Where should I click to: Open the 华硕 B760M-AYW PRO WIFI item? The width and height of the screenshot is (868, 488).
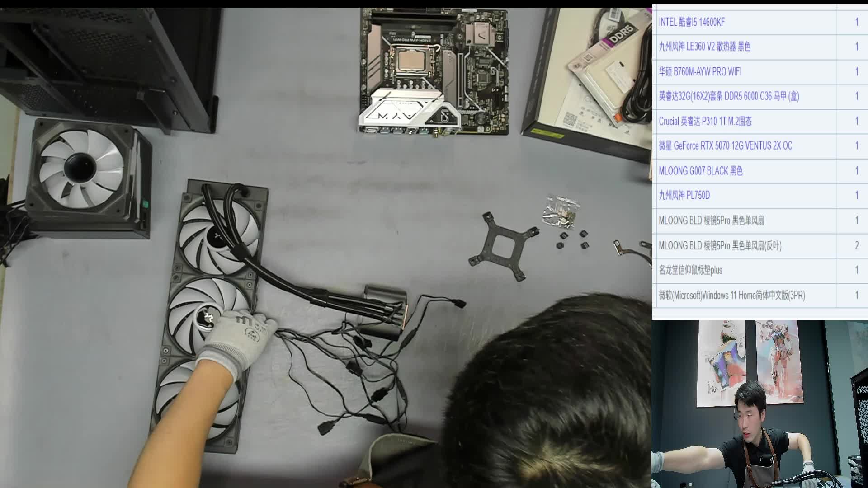pos(700,71)
